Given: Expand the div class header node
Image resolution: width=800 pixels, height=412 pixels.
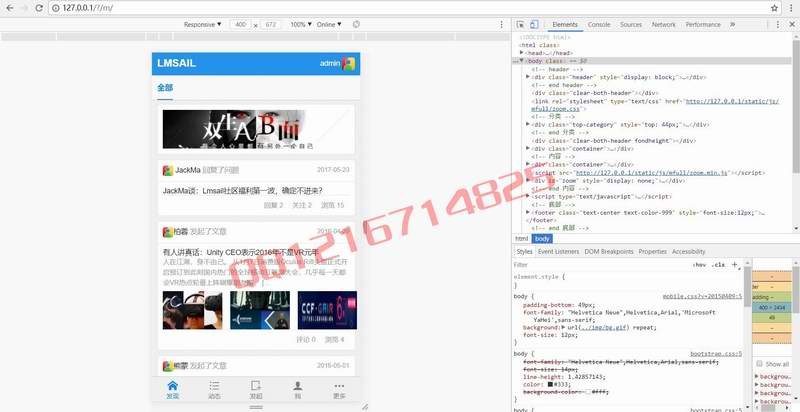Looking at the screenshot, I should click(x=528, y=76).
